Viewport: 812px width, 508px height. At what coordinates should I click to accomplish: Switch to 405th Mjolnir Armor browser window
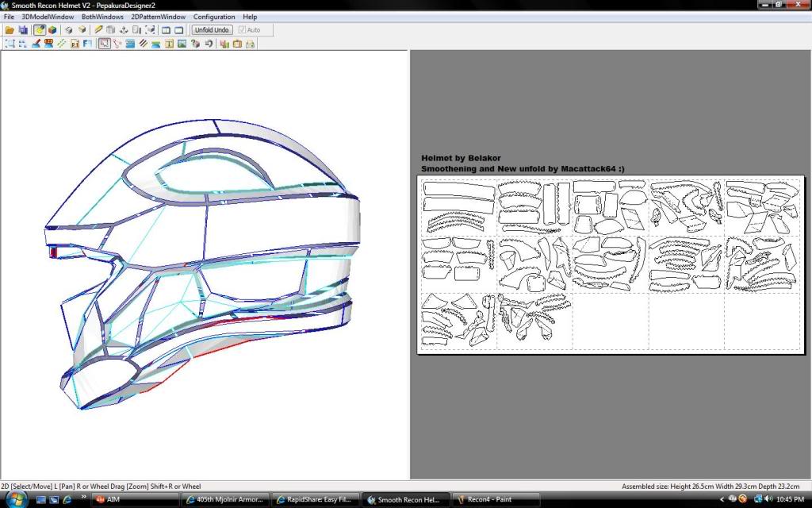tap(225, 500)
